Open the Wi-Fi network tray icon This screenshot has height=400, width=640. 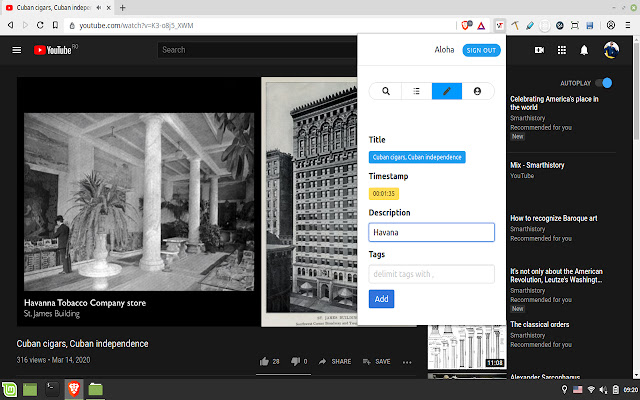591,390
